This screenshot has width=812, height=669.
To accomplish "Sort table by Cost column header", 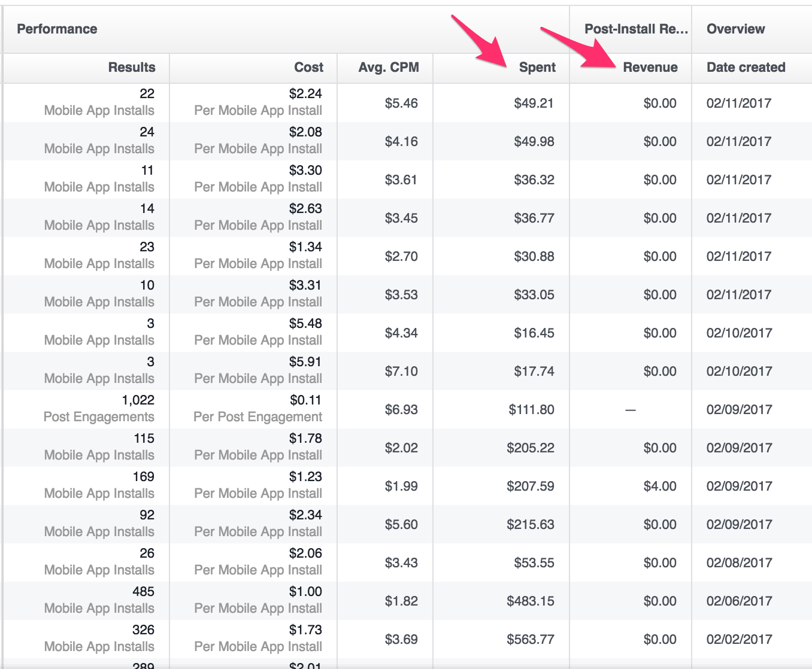I will point(308,68).
